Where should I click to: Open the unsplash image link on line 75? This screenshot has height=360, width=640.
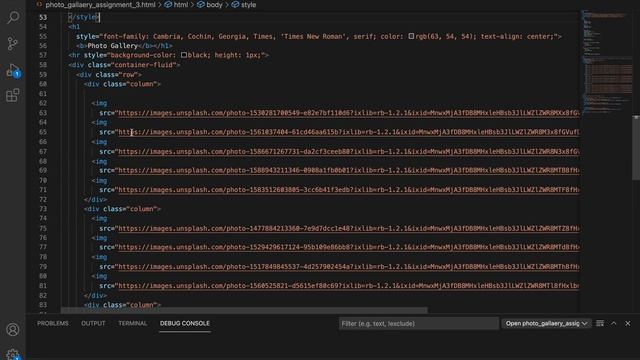pos(348,229)
